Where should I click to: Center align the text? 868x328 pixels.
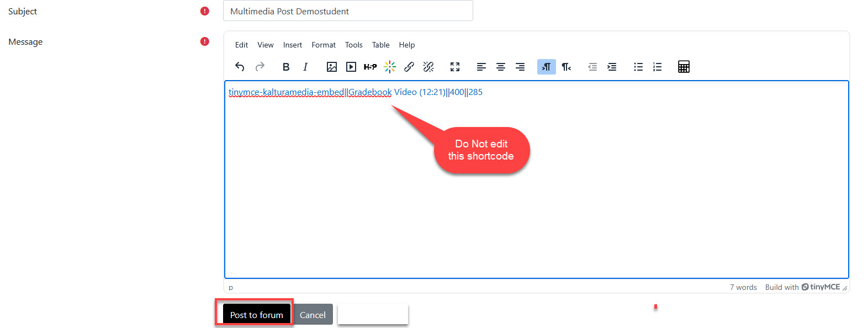501,67
